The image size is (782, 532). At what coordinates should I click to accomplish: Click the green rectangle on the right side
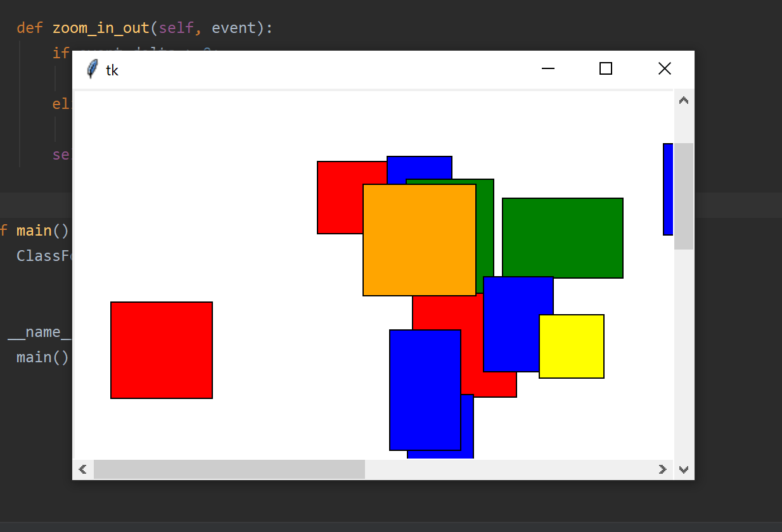[562, 238]
